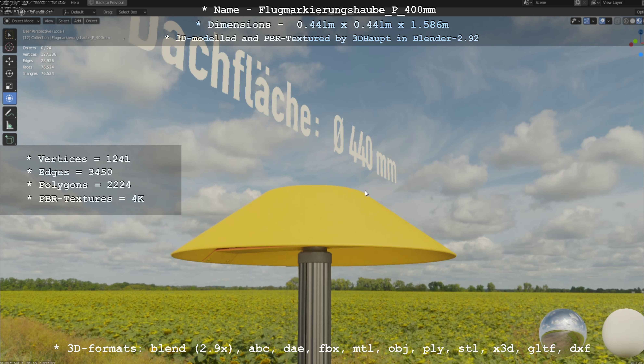Open the Window menu
Viewport: 644px width, 364px height.
(58, 2)
